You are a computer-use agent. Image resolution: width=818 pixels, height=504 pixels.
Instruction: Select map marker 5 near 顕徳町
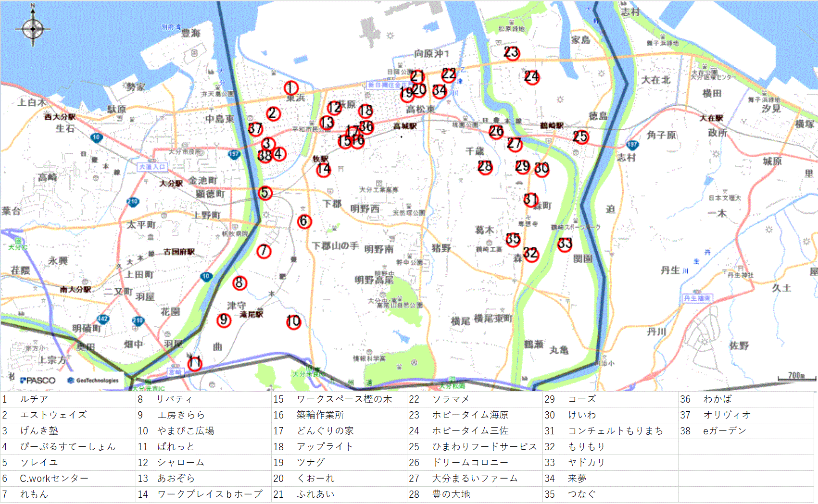pyautogui.click(x=264, y=193)
